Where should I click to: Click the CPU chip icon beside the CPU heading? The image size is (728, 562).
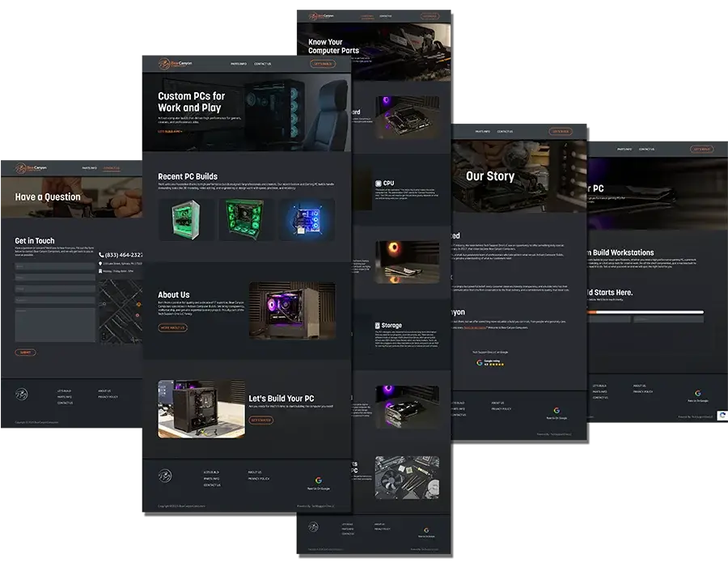378,184
